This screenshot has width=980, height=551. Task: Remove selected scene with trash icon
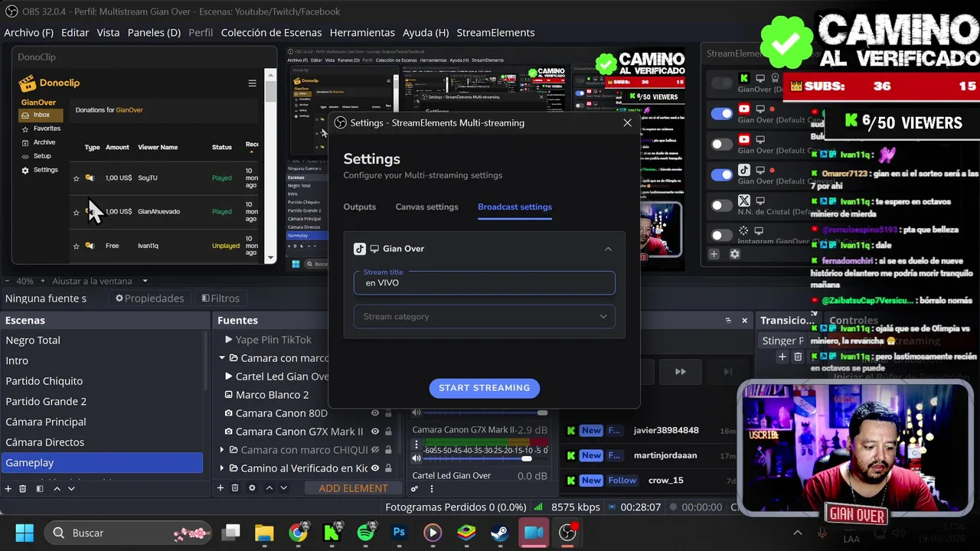tap(23, 488)
